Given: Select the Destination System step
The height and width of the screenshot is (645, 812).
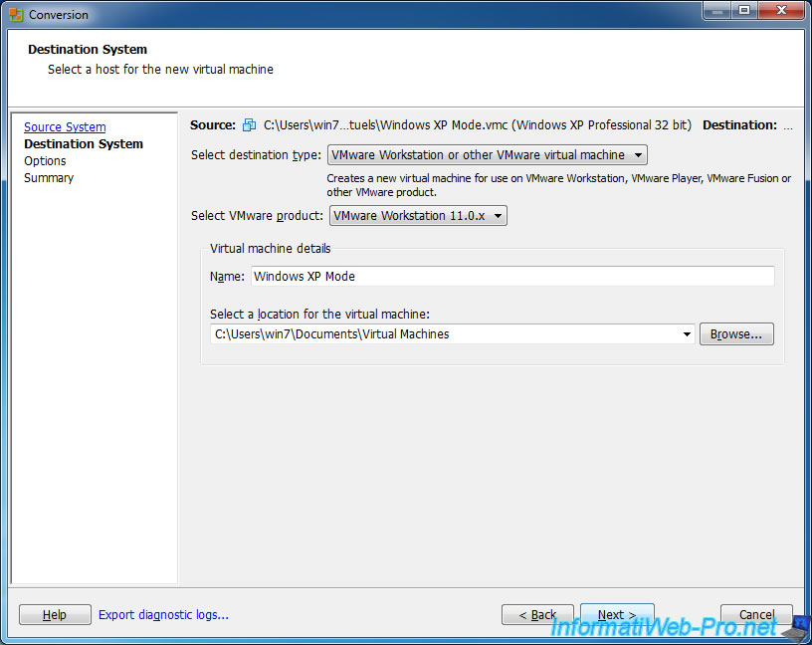Looking at the screenshot, I should [84, 144].
